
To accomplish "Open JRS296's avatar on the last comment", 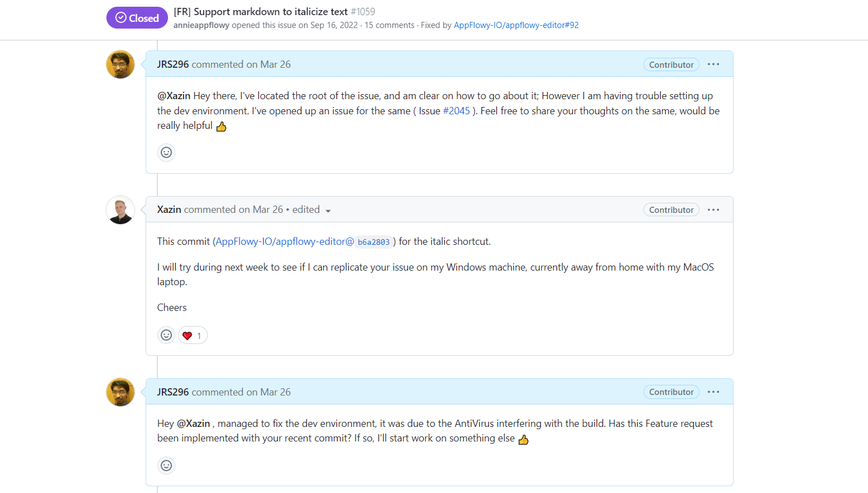I will pyautogui.click(x=120, y=392).
